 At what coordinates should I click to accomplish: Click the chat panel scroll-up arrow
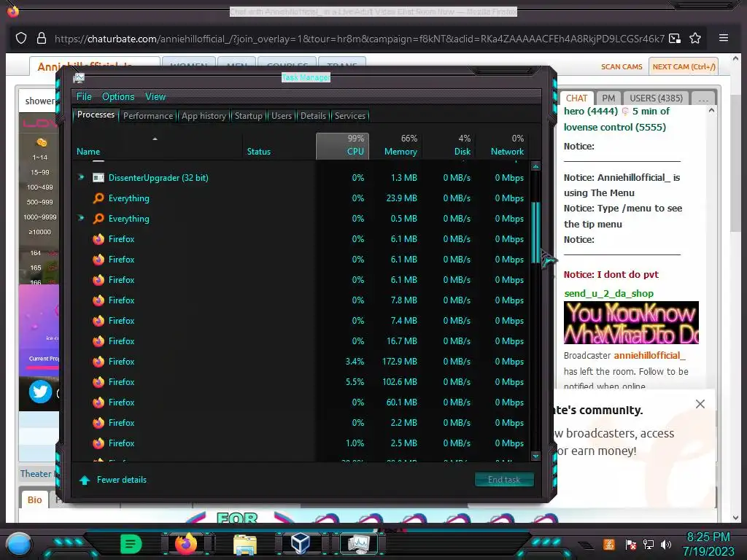click(711, 111)
